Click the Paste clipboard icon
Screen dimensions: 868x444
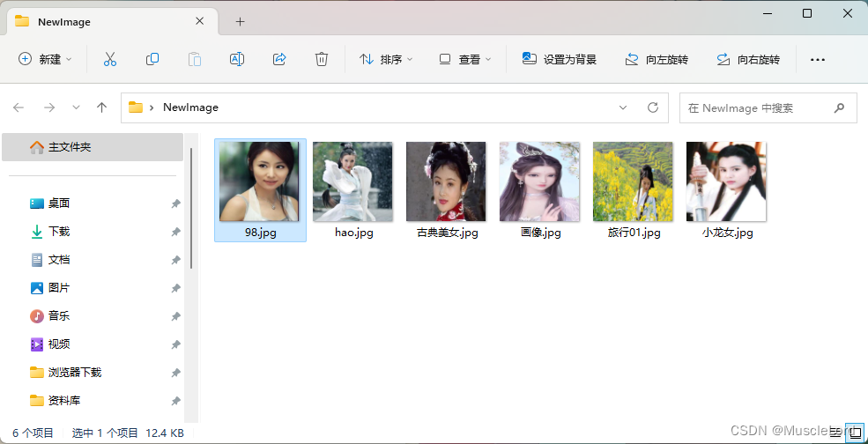coord(194,59)
